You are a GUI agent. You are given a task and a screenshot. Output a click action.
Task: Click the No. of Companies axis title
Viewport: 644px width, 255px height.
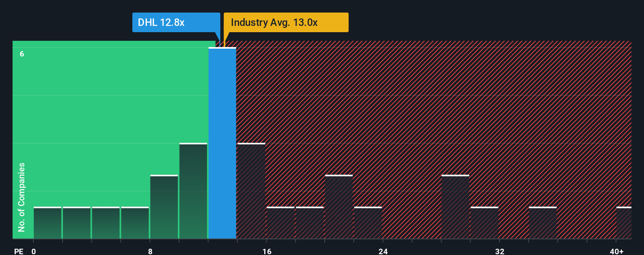[22, 197]
